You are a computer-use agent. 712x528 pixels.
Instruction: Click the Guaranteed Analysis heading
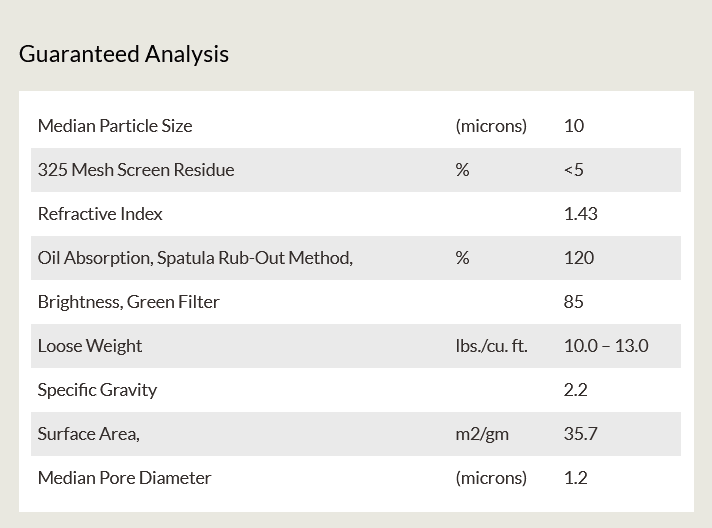coord(124,54)
